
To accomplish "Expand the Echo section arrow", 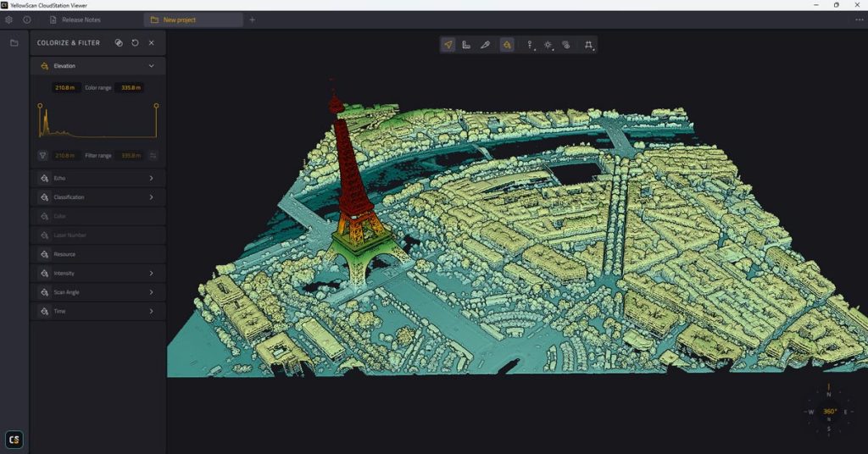I will point(151,178).
